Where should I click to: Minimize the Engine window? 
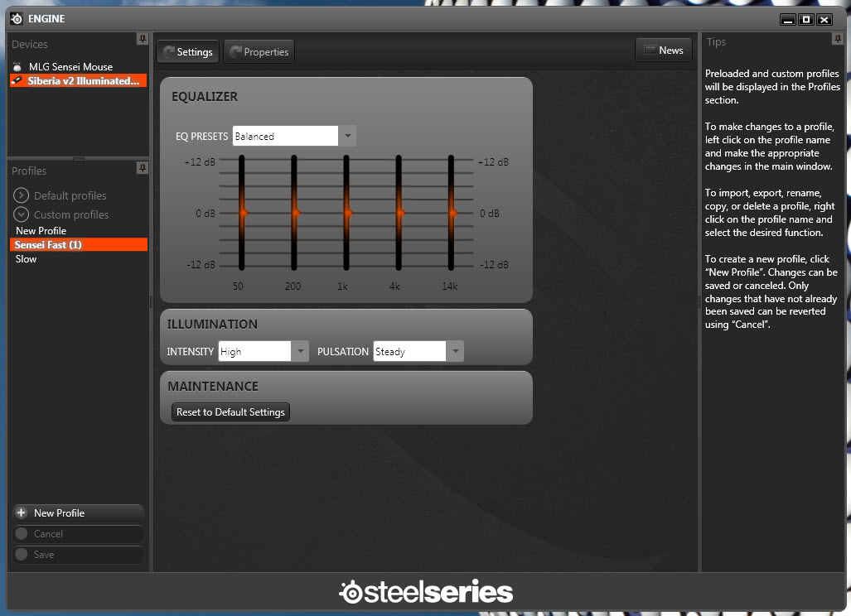(788, 20)
